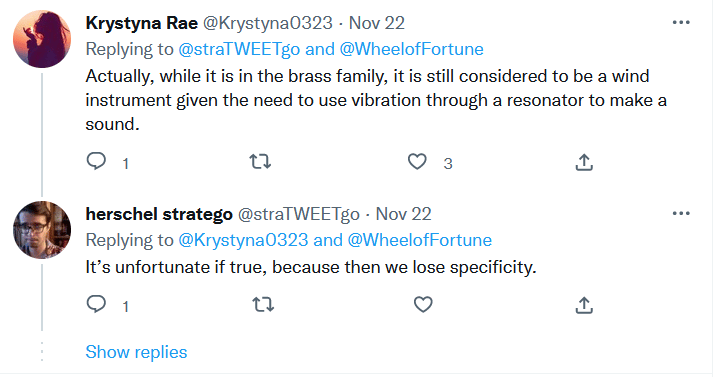Like herschel stratego's specificity tweet
This screenshot has height=377, width=725.
tap(423, 304)
